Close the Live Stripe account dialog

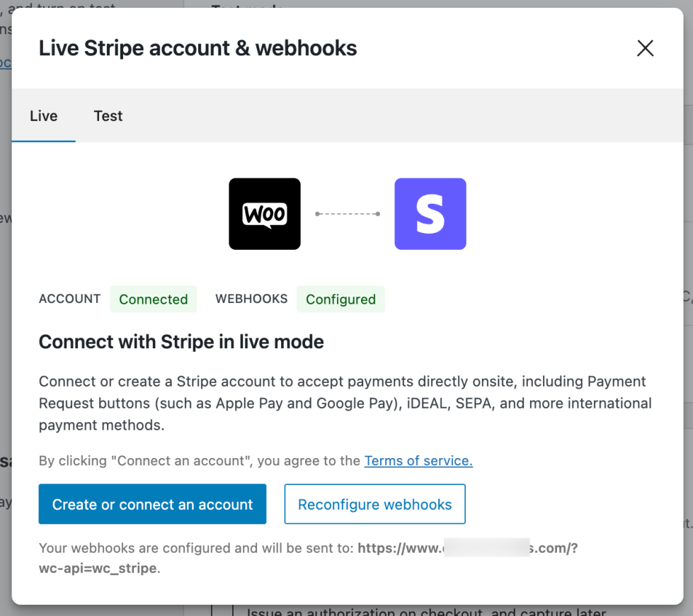click(645, 48)
